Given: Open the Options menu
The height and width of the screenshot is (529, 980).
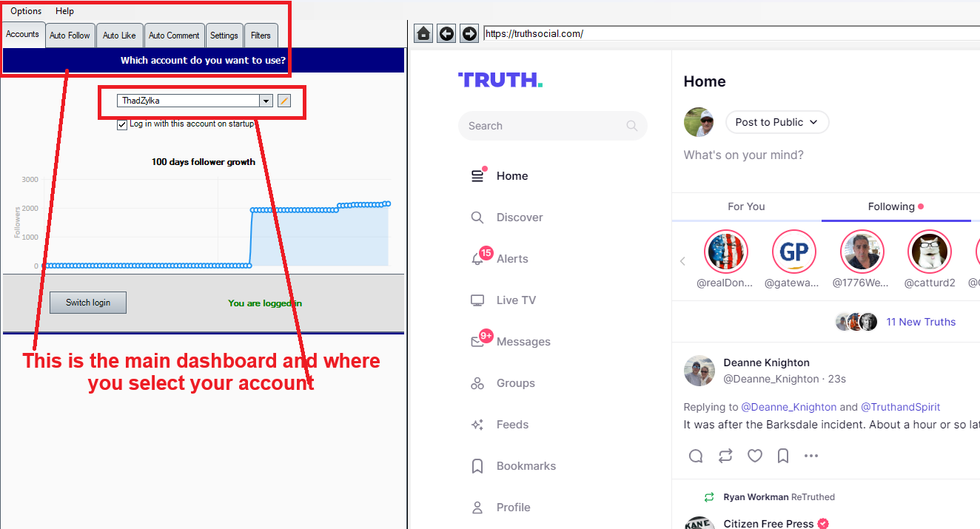Looking at the screenshot, I should 26,11.
